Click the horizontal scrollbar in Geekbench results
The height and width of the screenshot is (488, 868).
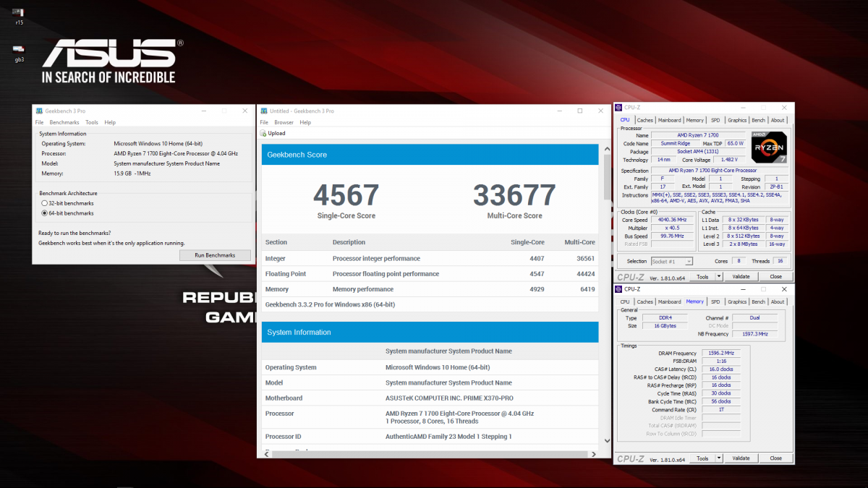[430, 454]
